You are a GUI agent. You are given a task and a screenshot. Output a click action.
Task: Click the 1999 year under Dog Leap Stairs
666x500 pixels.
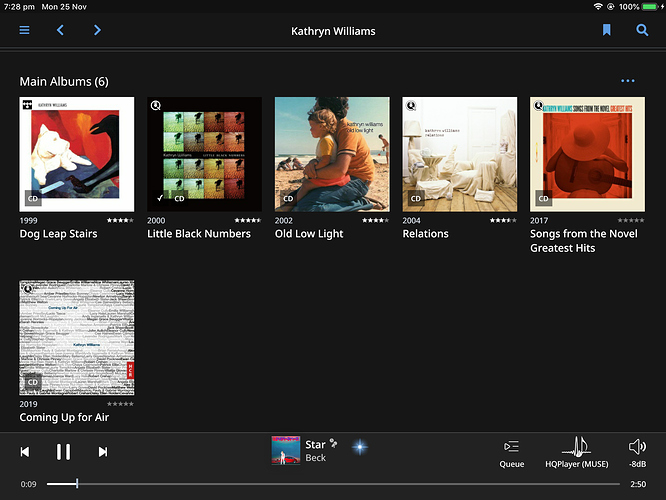pos(28,220)
